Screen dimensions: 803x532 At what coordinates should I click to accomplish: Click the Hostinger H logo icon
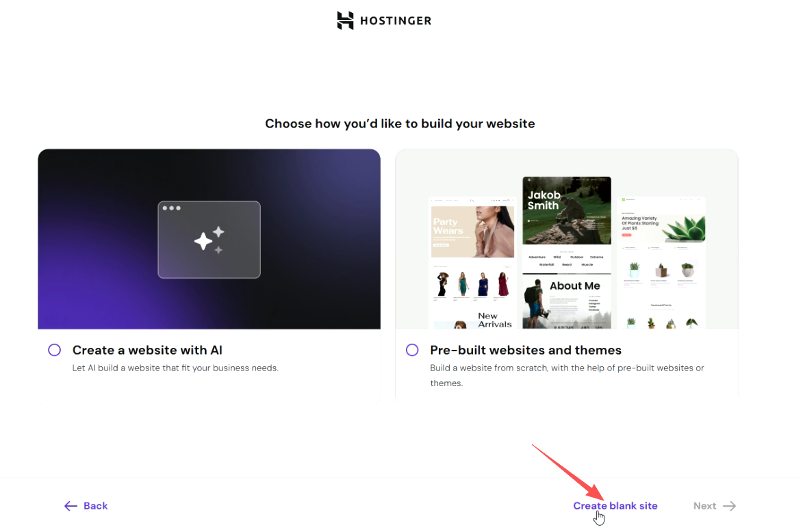[345, 21]
